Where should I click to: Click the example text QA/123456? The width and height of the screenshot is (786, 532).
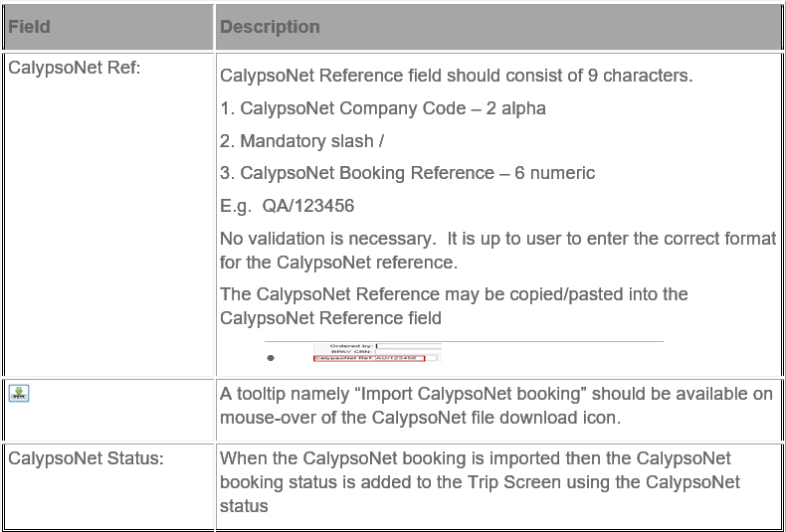coord(308,206)
